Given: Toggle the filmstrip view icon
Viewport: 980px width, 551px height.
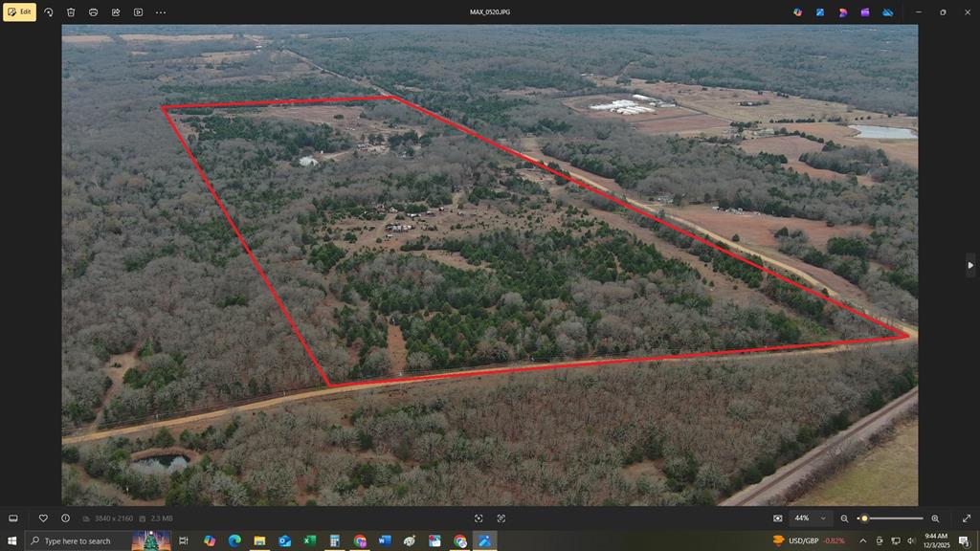Looking at the screenshot, I should (13, 518).
